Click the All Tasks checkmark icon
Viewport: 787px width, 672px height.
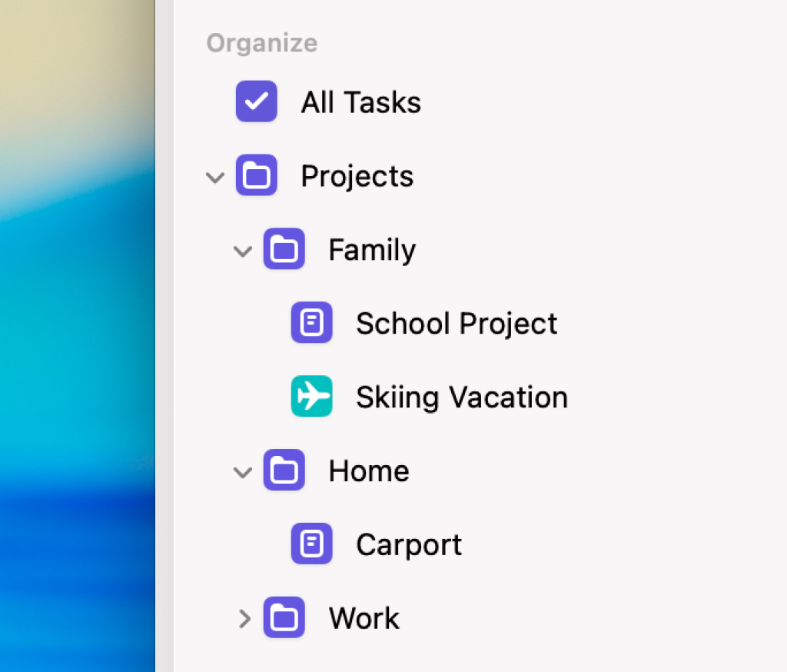pyautogui.click(x=256, y=101)
